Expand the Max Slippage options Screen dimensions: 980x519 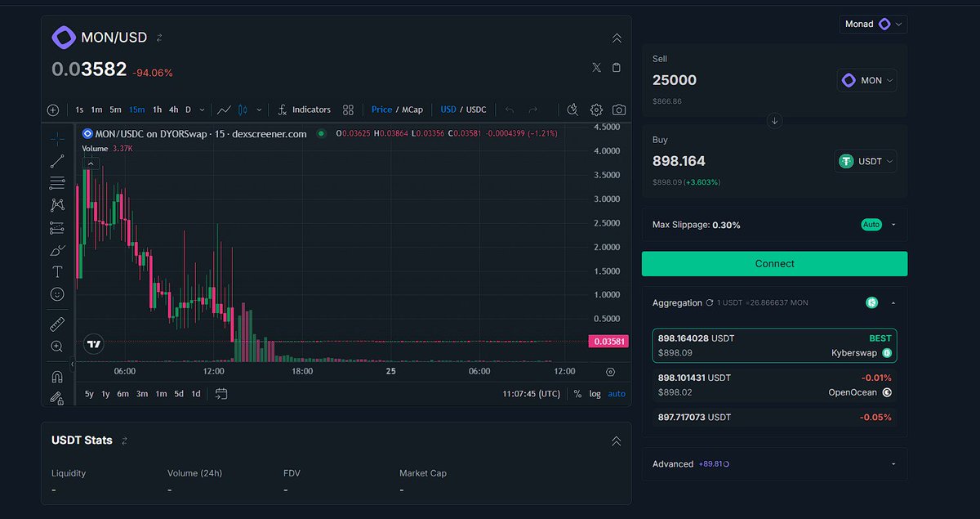pos(893,224)
